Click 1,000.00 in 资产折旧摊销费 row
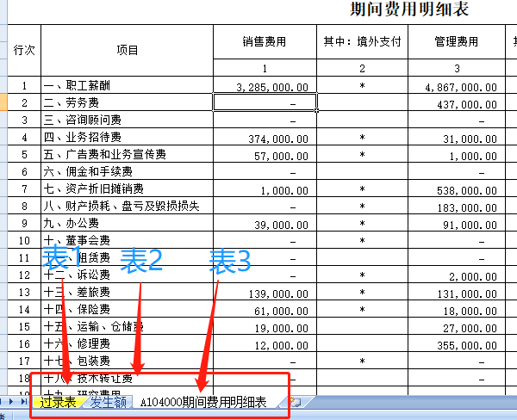 (x=265, y=188)
